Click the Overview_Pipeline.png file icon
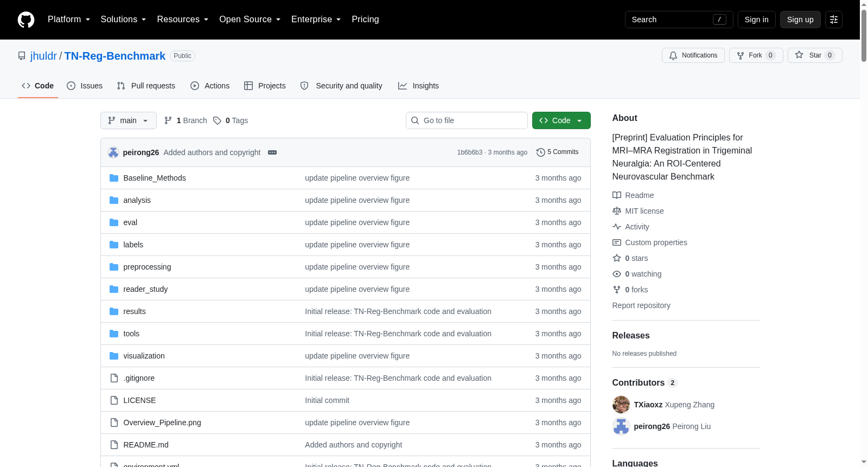The height and width of the screenshot is (467, 868). click(114, 423)
